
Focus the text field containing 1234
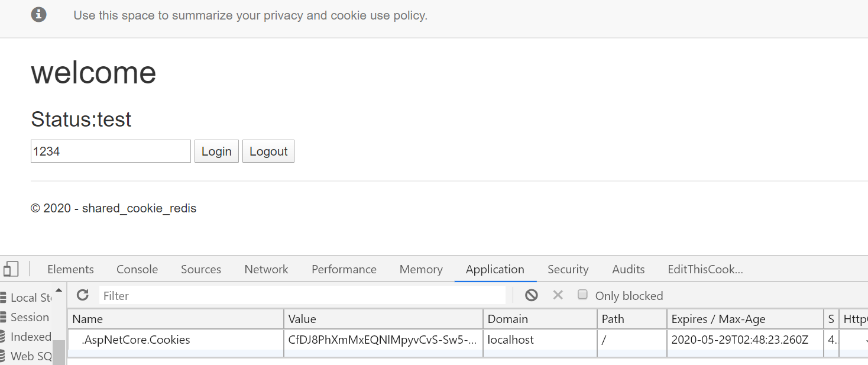click(x=111, y=151)
